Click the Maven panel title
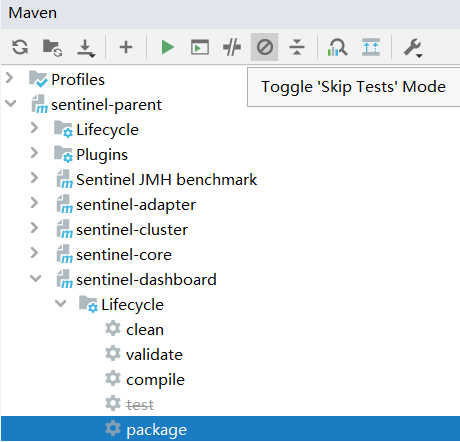Image resolution: width=460 pixels, height=442 pixels. click(x=33, y=13)
